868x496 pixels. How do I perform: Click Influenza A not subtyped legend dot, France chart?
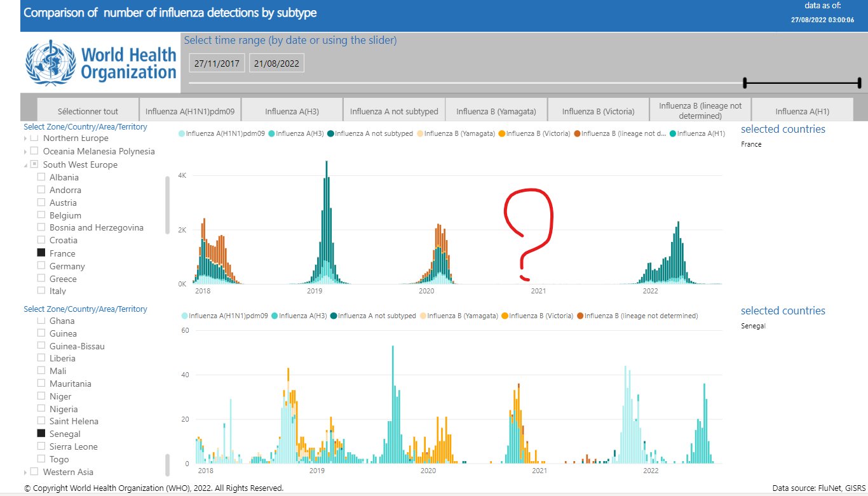coord(330,134)
